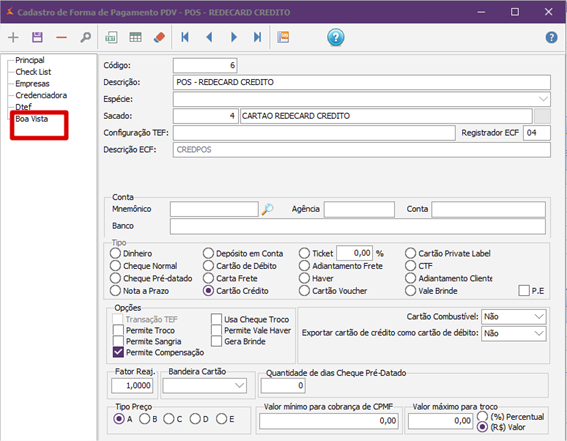This screenshot has height=441, width=567.
Task: Enable the Permite Troco checkbox
Action: pos(118,330)
